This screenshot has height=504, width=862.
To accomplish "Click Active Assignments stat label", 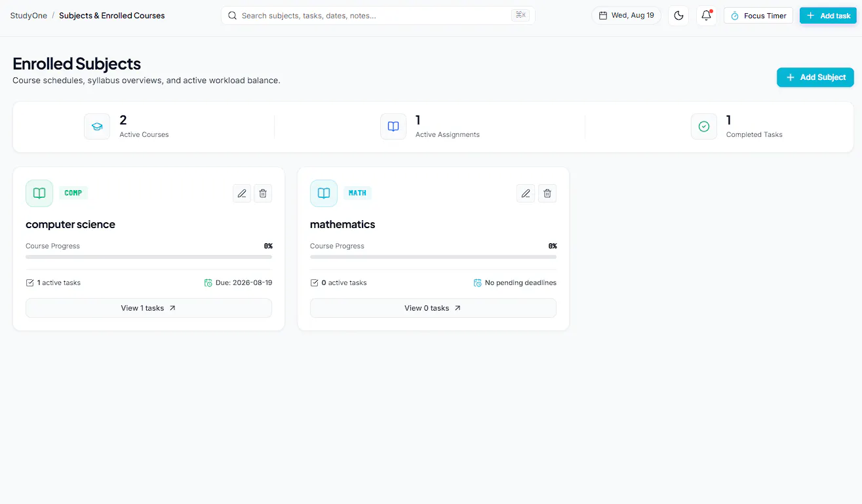I will [x=448, y=134].
